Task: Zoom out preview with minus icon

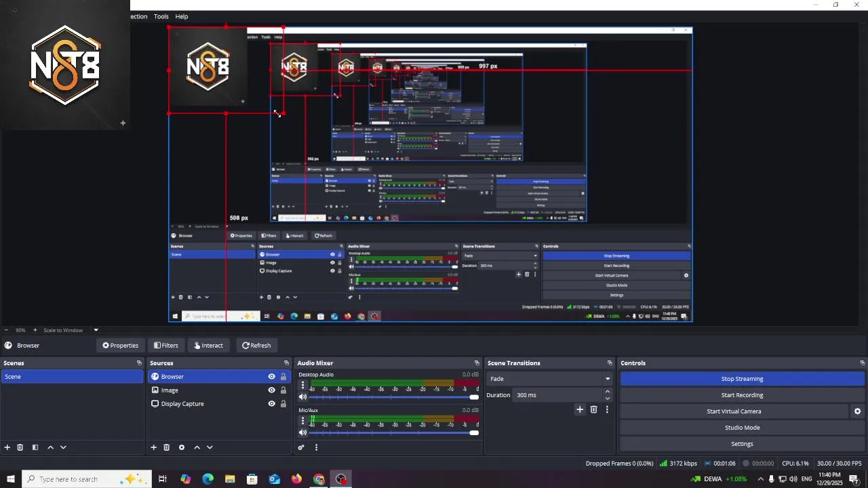Action: point(5,330)
